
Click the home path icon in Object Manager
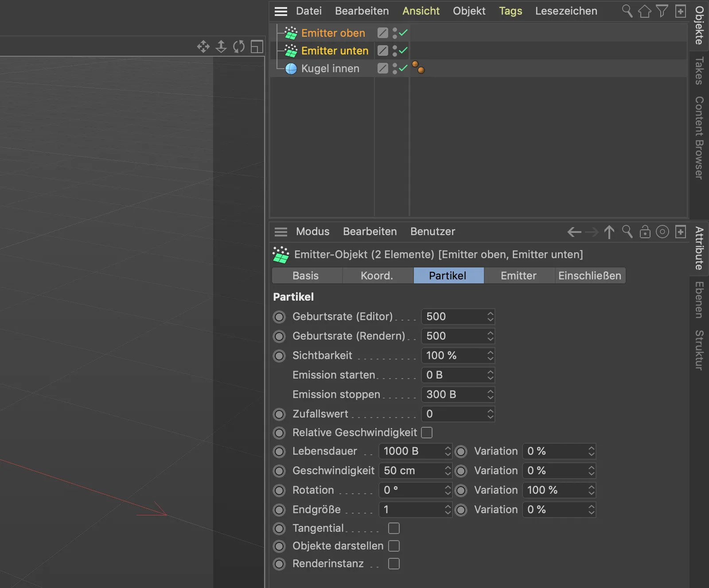click(644, 11)
